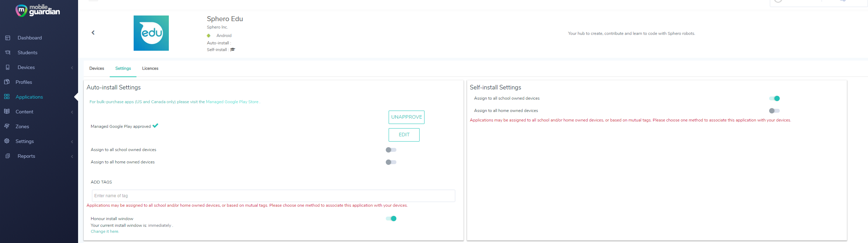Toggle Honour install window switch
Viewport: 868px width, 243px height.
point(391,219)
